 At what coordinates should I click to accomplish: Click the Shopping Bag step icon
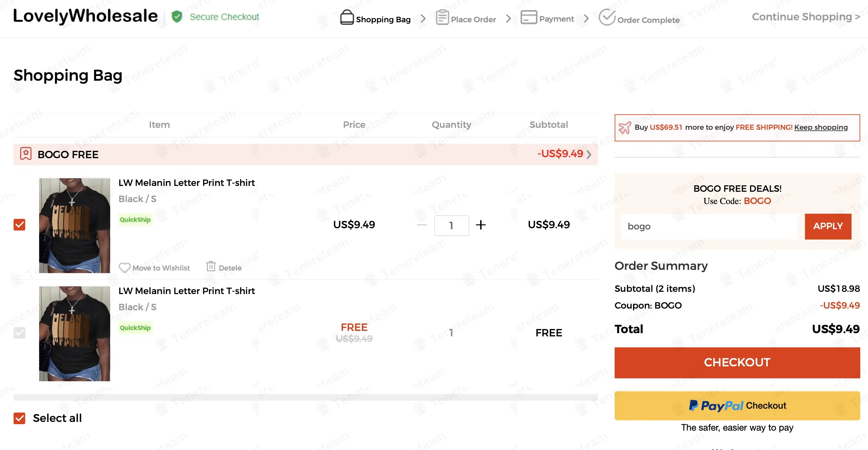(347, 17)
